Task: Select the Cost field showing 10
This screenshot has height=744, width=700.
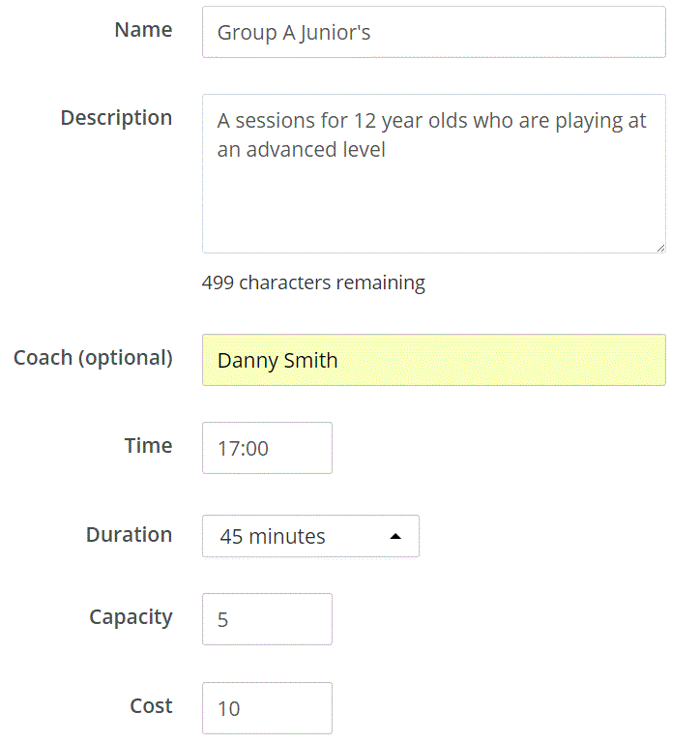Action: point(267,708)
